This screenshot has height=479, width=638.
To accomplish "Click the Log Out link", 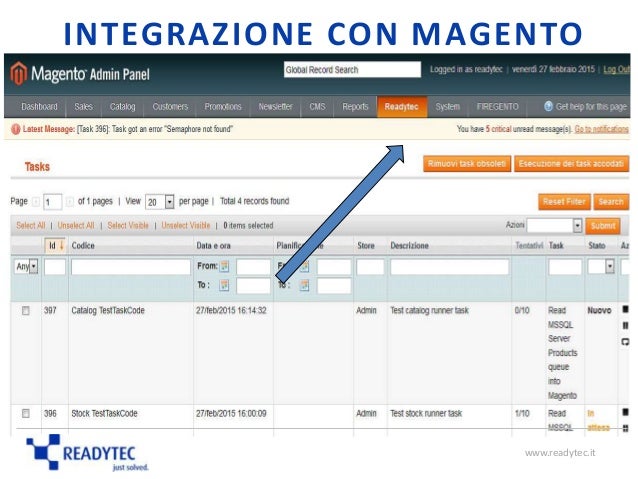I will pyautogui.click(x=616, y=70).
